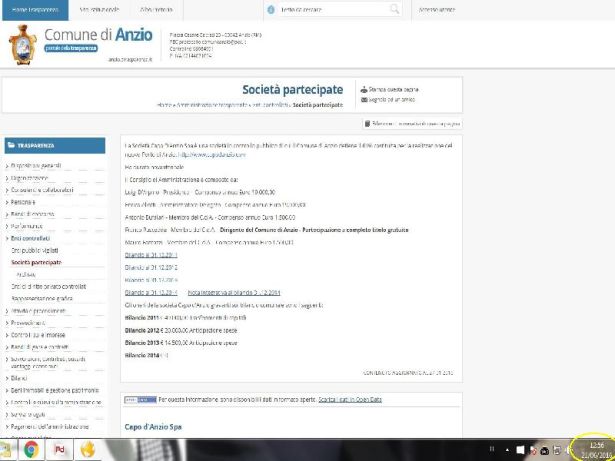Open Bilancio al 31.12.2011 link
Viewport: 615px width, 461px height.
[151, 255]
